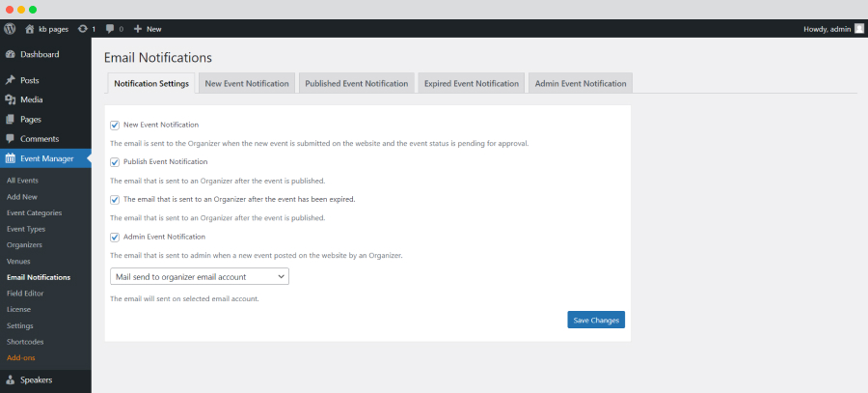Uncheck New Event Notification checkbox
The image size is (868, 393).
115,126
